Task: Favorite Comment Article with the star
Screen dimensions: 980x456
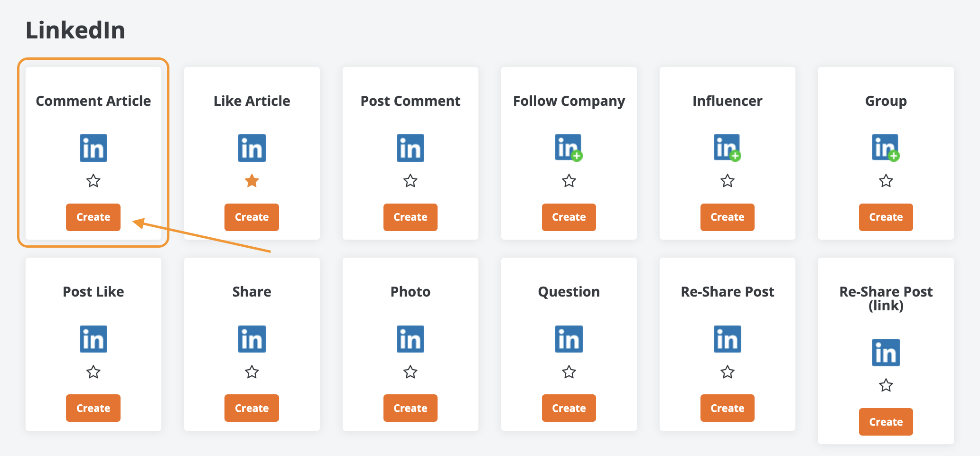Action: (93, 181)
